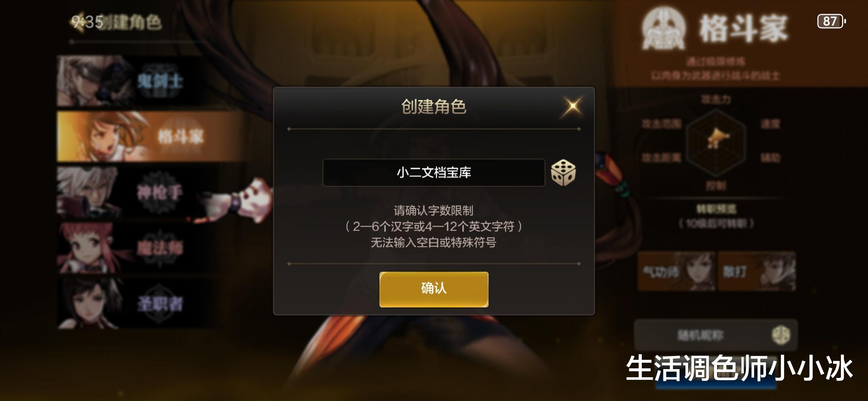Tap the 转职预览 job change label

[x=716, y=210]
